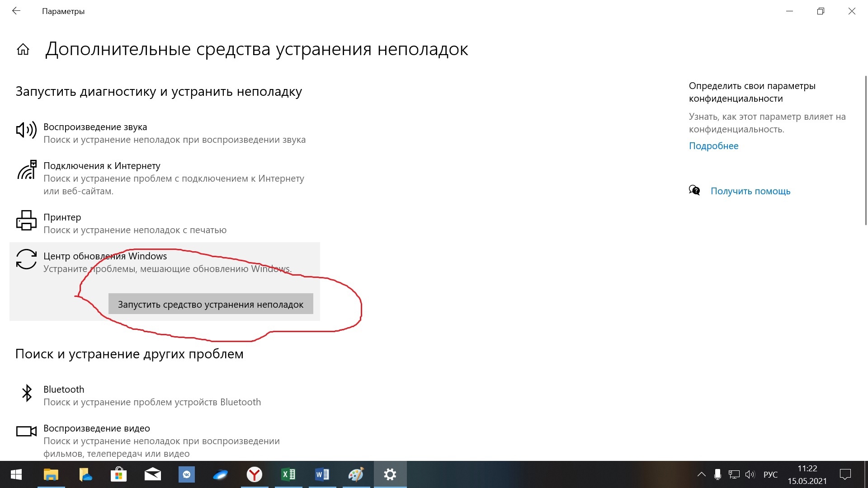This screenshot has width=868, height=488.
Task: Open Settings home via house icon
Action: pyautogui.click(x=23, y=49)
